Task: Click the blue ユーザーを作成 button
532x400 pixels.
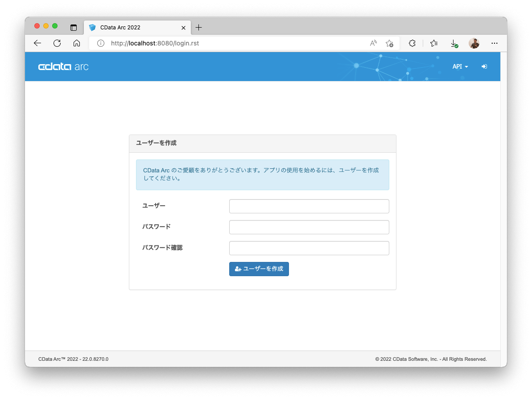Action: point(259,269)
